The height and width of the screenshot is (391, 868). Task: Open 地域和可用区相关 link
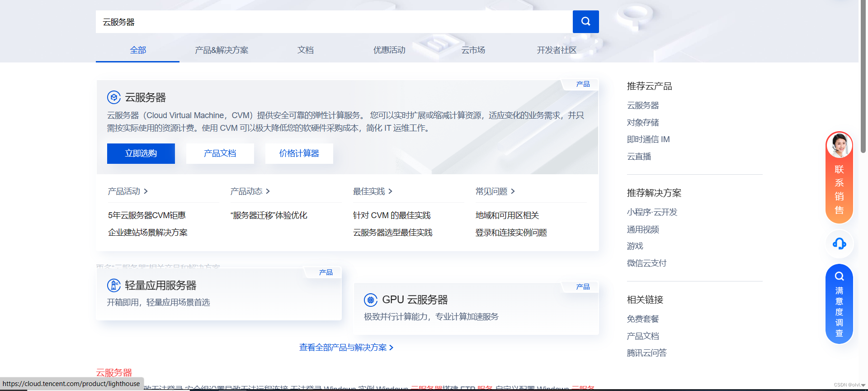(507, 215)
